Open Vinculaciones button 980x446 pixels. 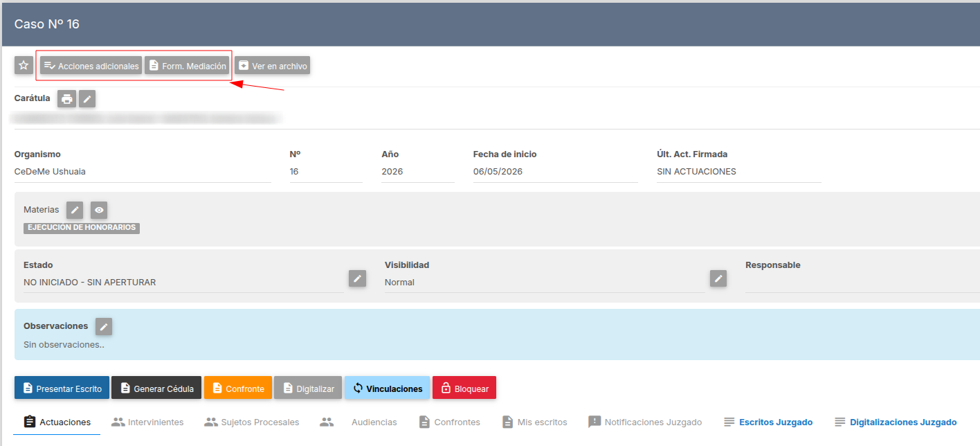tap(387, 388)
